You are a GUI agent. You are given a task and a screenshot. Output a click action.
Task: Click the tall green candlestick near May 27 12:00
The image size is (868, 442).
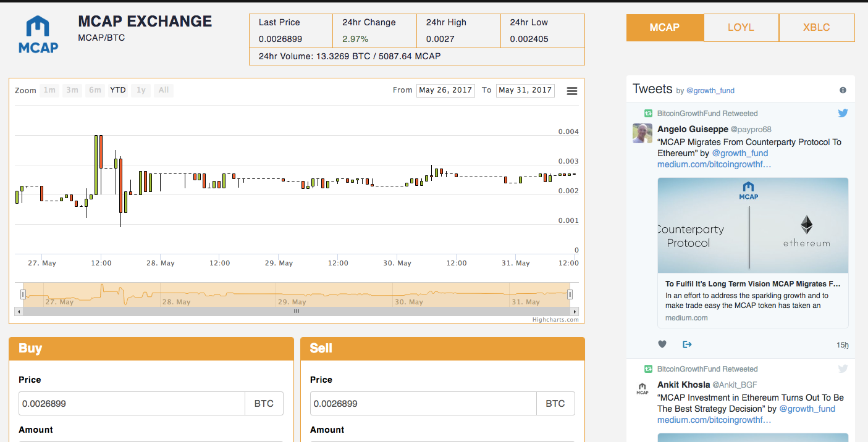pos(96,165)
